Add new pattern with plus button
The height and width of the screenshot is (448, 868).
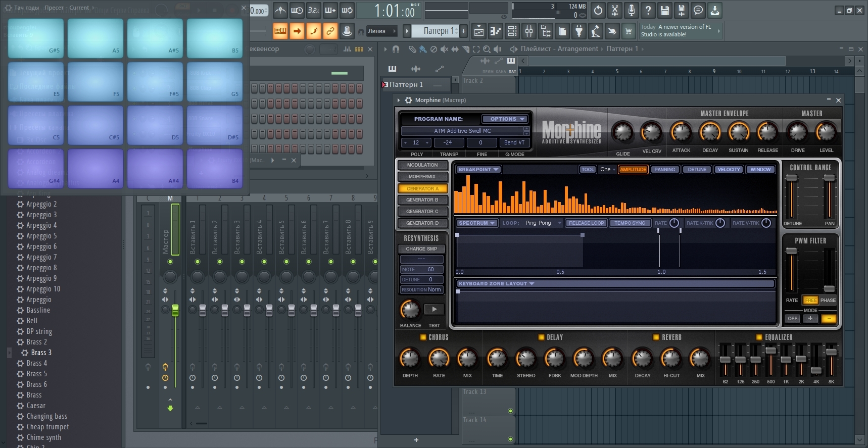[463, 31]
